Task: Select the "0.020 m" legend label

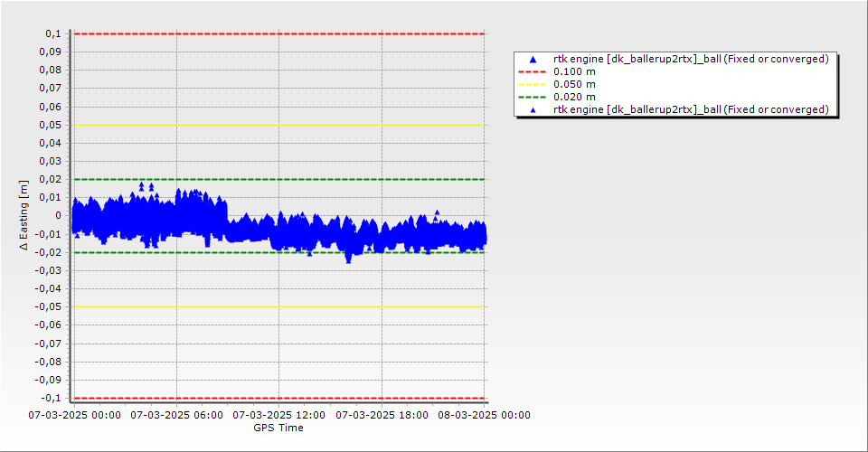Action: point(574,97)
